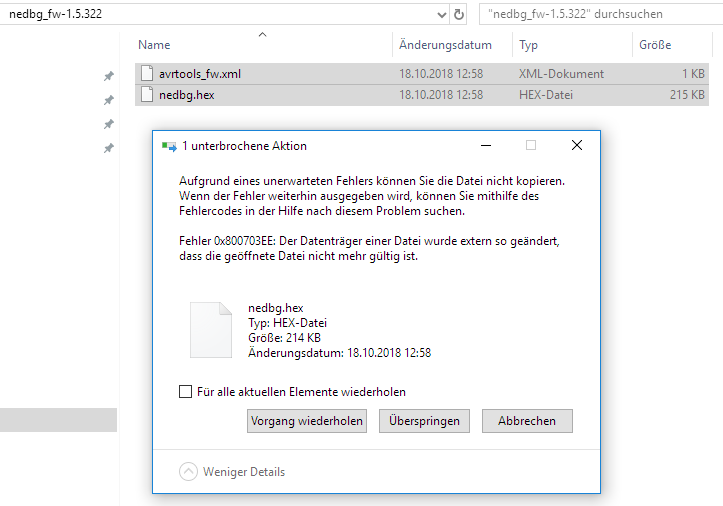Select the nedbg.hex file icon in list

point(147,95)
